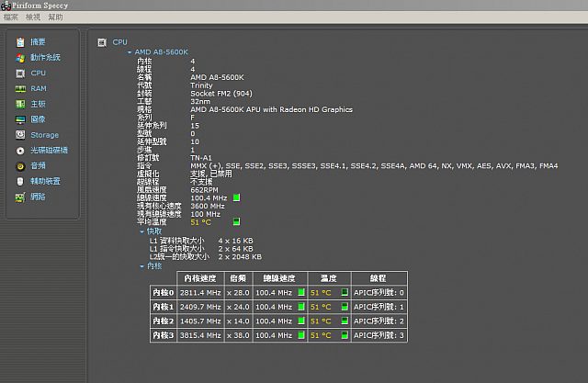Viewport: 588px width, 383px height.
Task: Click the 總線速度 column header
Action: [279, 278]
